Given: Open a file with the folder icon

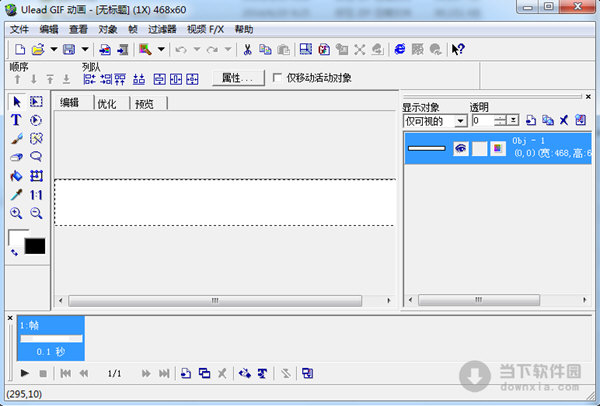Looking at the screenshot, I should click(x=38, y=49).
